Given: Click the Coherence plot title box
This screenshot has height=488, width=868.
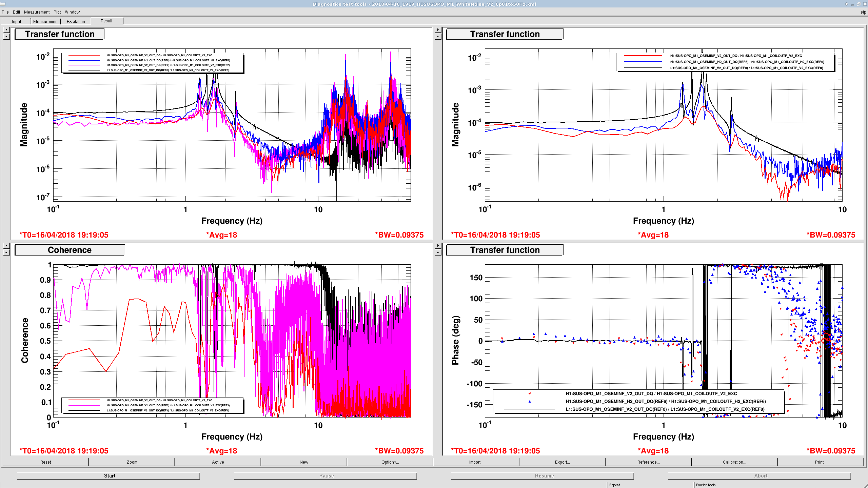Looking at the screenshot, I should pyautogui.click(x=70, y=250).
